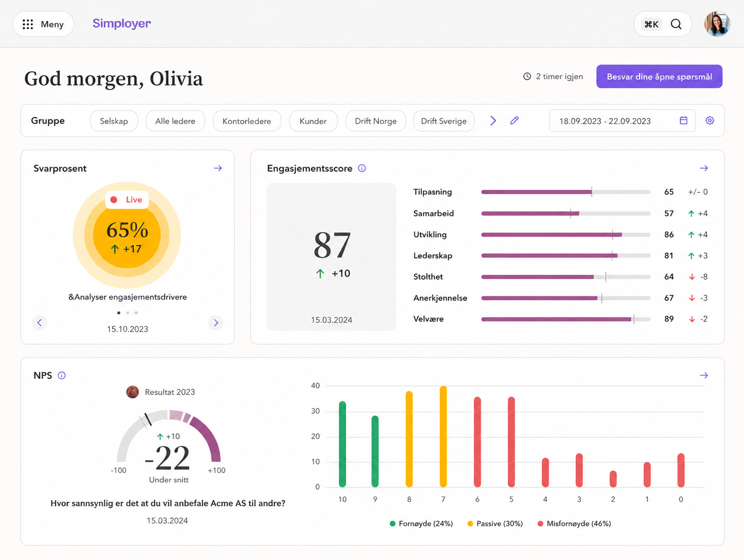744x560 pixels.
Task: Click the date range field 18.09.2023 - 22.09.2023
Action: (x=622, y=120)
